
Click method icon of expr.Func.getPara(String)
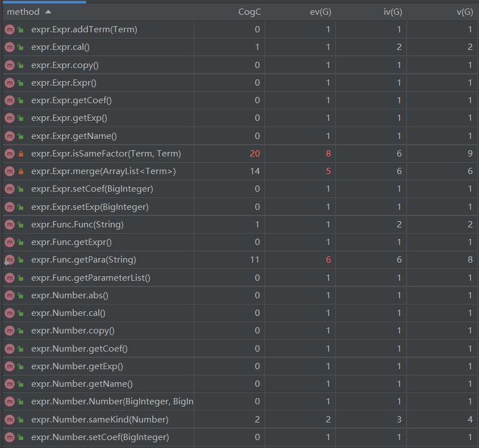coord(10,260)
